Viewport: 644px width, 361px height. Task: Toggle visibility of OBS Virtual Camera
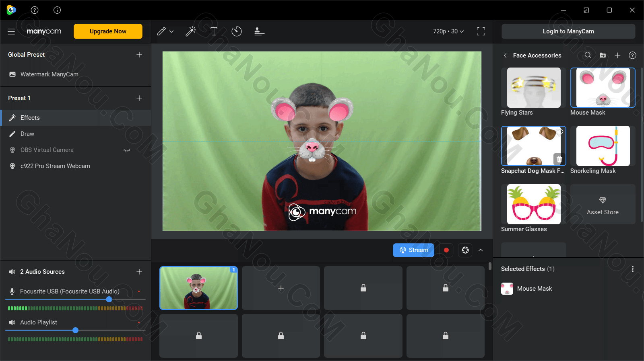(x=127, y=150)
